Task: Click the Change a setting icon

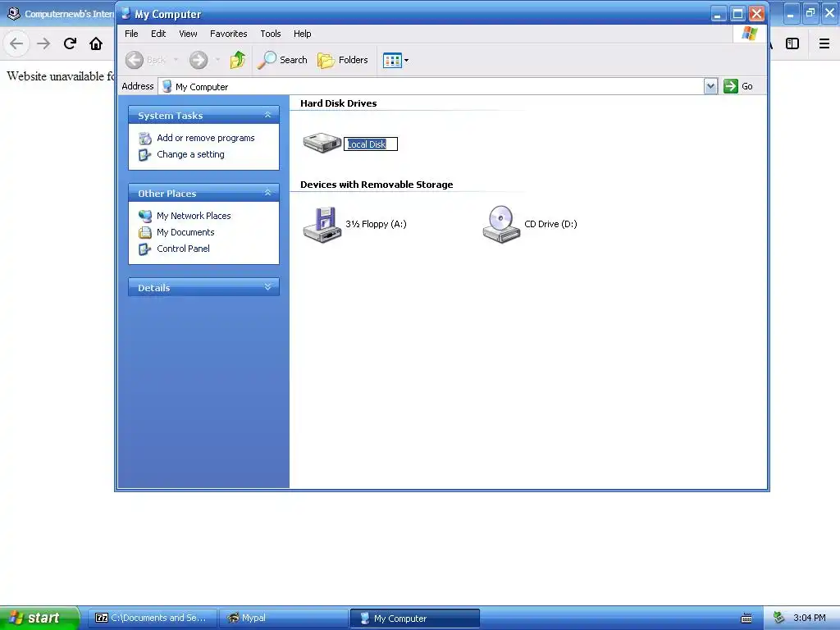Action: pos(145,155)
